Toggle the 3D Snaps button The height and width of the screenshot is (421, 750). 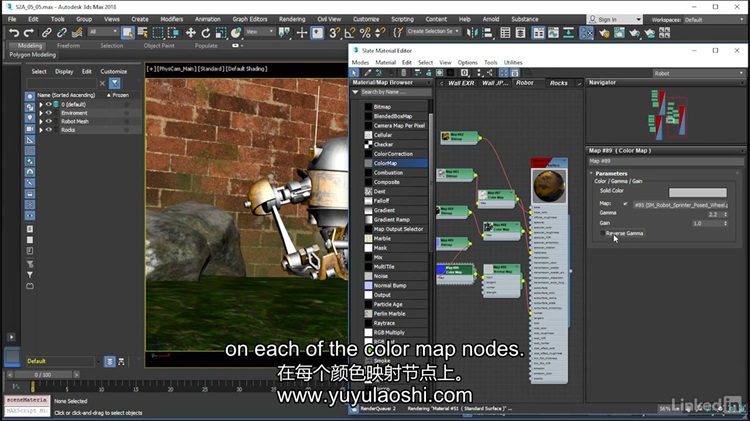(334, 33)
